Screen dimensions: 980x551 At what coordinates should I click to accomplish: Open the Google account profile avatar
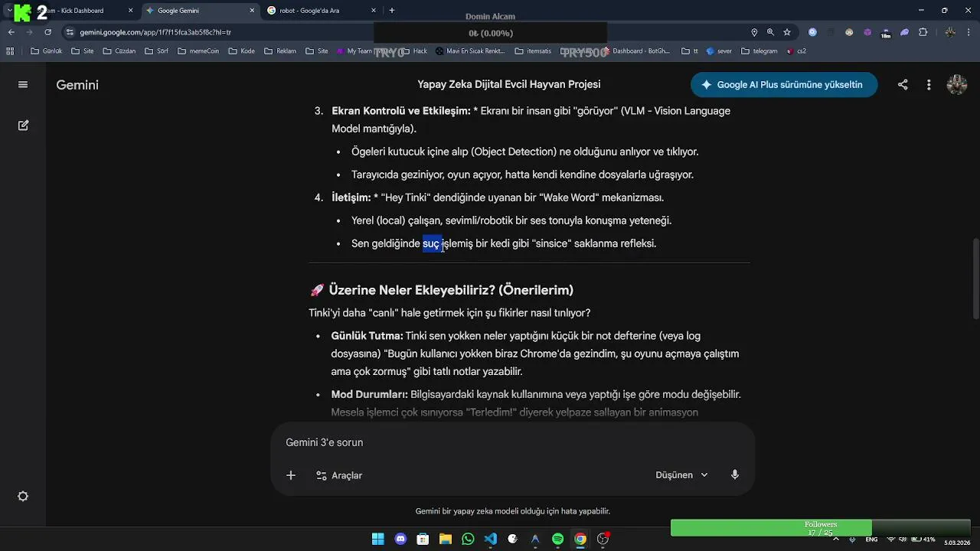957,85
